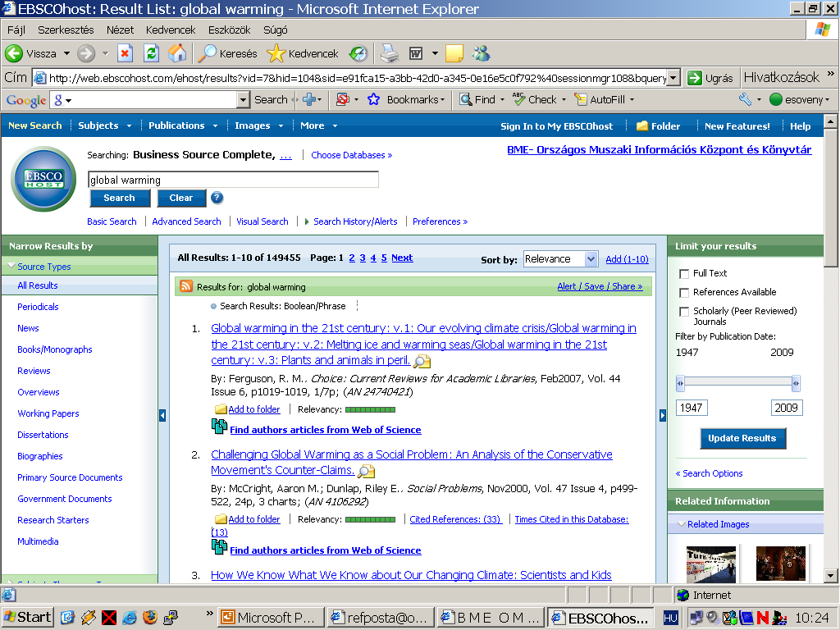Check the Full Text checkbox
The image size is (840, 630).
coord(683,274)
